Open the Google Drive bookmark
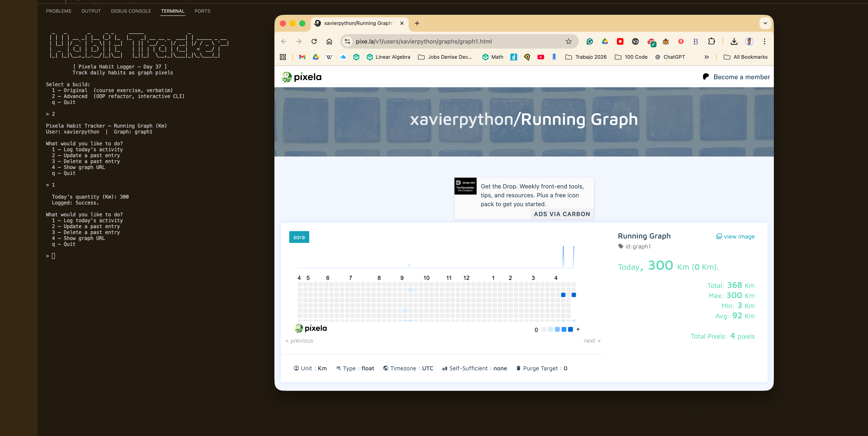Image resolution: width=868 pixels, height=436 pixels. [316, 57]
